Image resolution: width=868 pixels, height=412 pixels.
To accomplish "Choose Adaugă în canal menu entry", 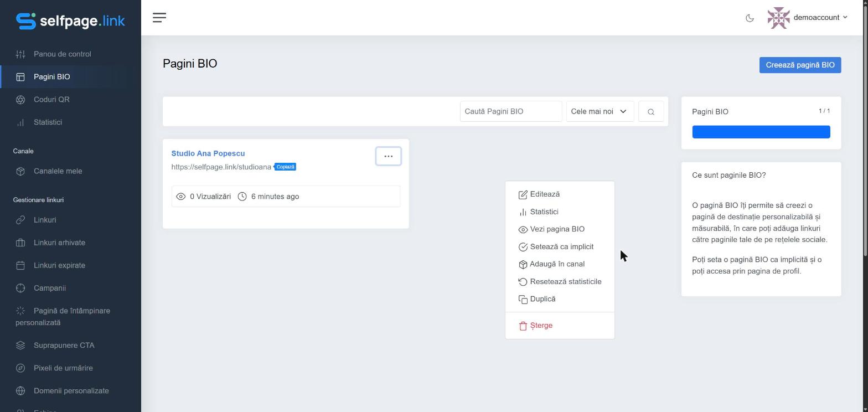I will 560,264.
